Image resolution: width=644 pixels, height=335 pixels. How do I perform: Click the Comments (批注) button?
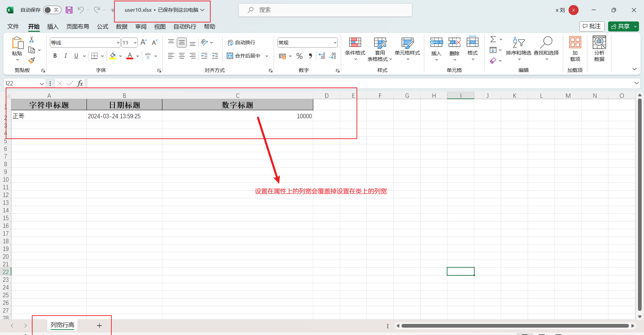592,26
